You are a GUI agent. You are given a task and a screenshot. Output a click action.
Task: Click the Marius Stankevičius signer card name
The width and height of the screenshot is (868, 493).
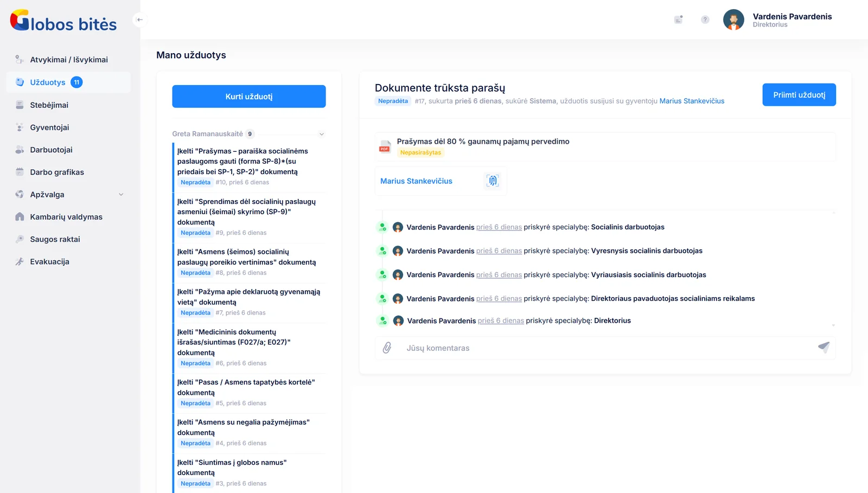(x=416, y=181)
